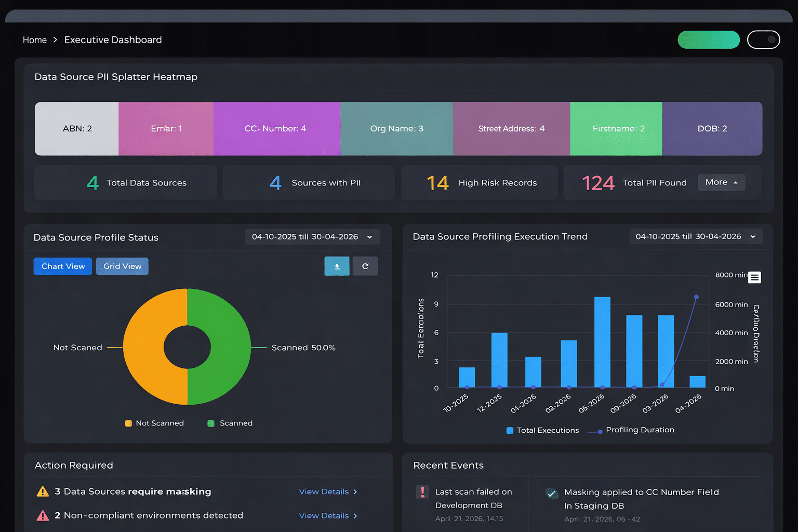Go to Home via the breadcrumb
The image size is (798, 532).
(34, 39)
